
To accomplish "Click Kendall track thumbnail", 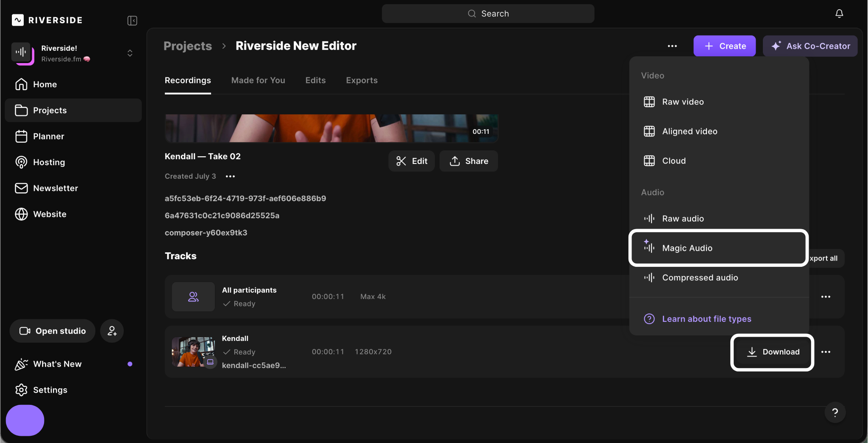I will [x=193, y=352].
